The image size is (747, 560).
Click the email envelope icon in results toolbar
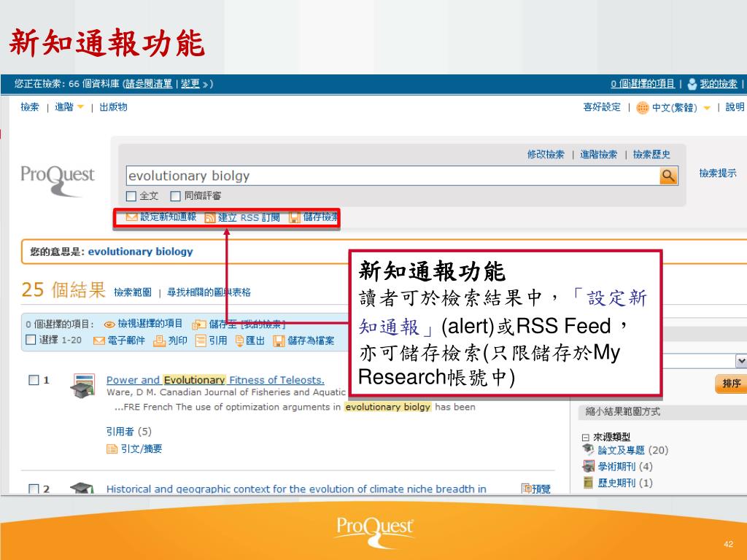pyautogui.click(x=99, y=341)
